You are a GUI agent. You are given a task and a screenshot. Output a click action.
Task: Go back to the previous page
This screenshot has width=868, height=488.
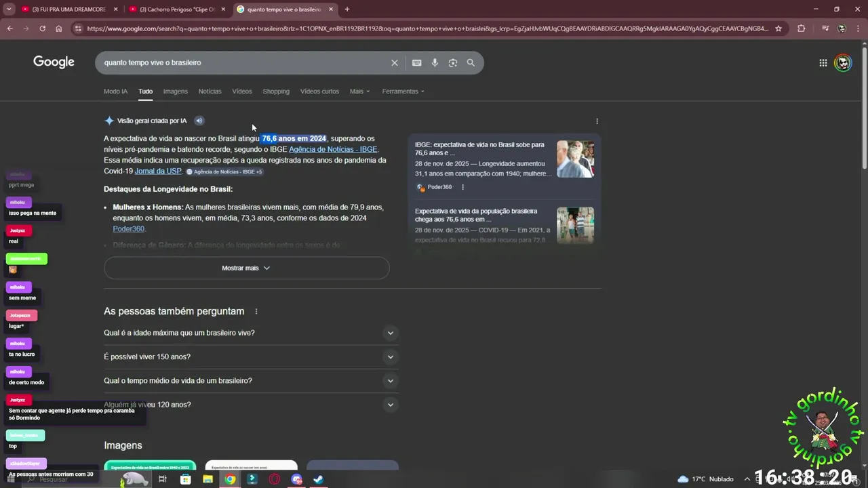tap(9, 28)
